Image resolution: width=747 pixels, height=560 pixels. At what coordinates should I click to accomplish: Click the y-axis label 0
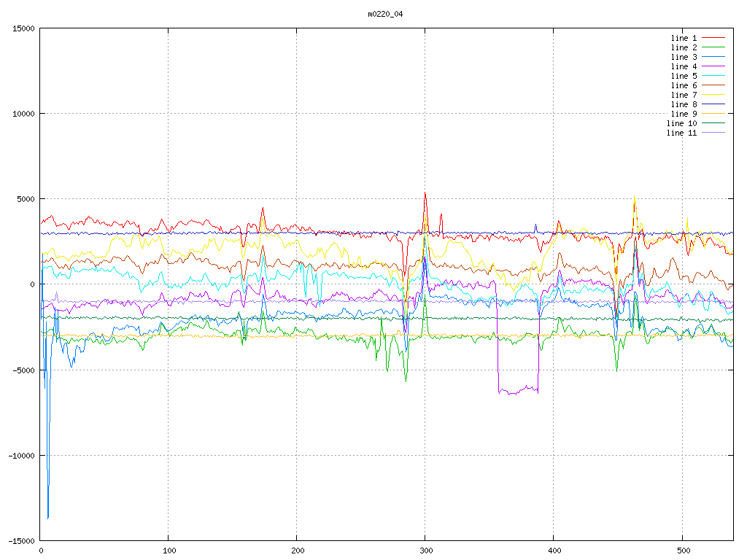[32, 284]
